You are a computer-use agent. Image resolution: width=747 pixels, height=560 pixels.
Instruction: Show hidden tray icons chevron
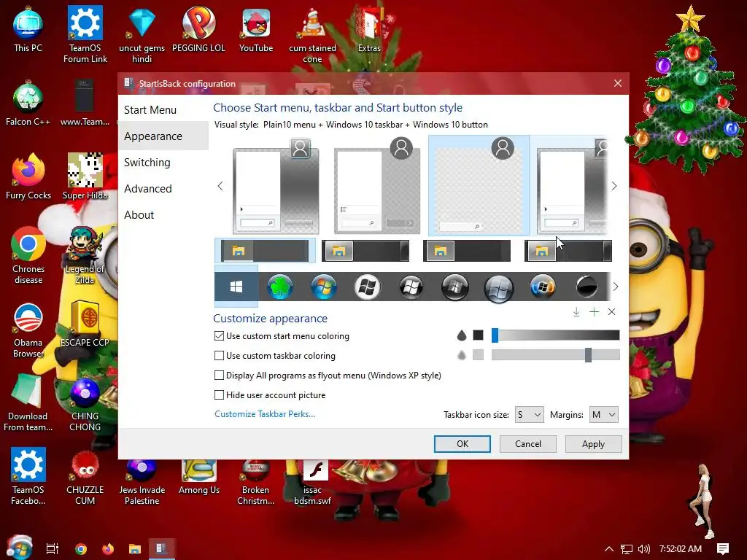pos(609,549)
